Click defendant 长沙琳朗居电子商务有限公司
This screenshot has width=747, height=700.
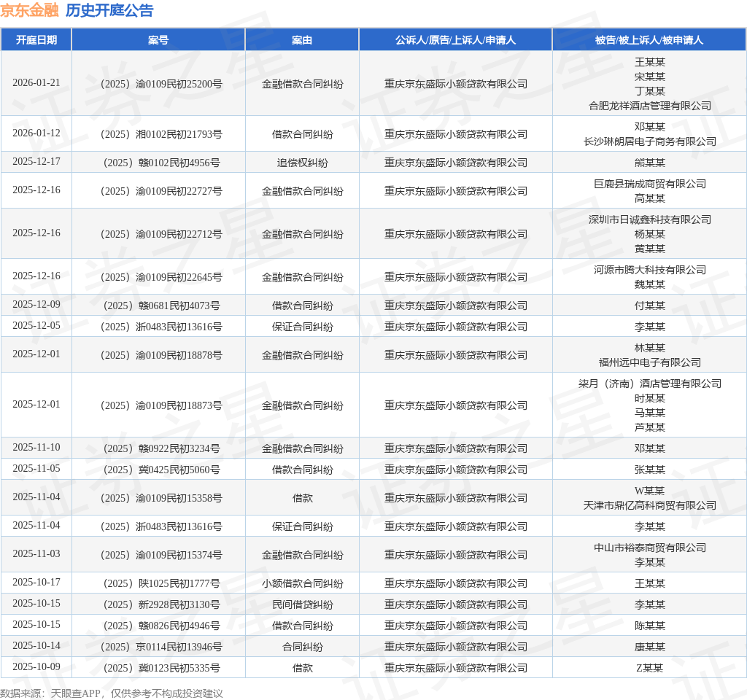649,141
